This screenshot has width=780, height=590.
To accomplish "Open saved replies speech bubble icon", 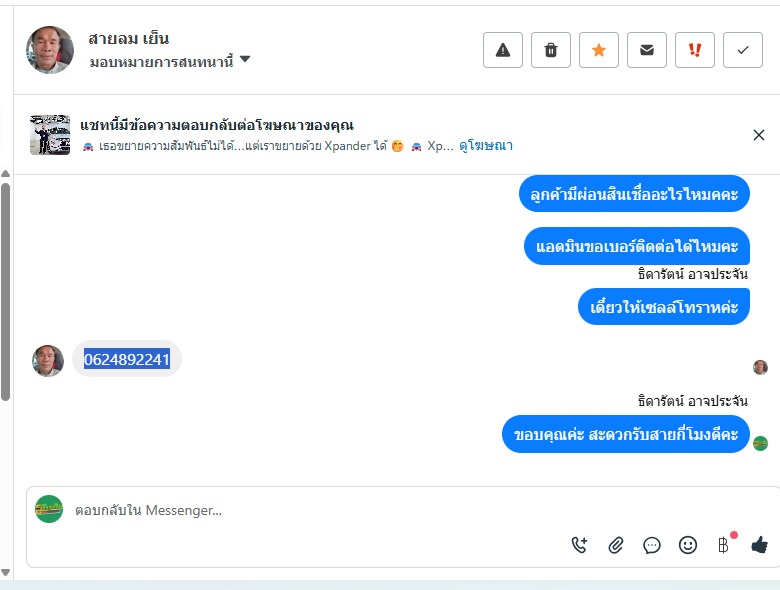I will pos(652,545).
